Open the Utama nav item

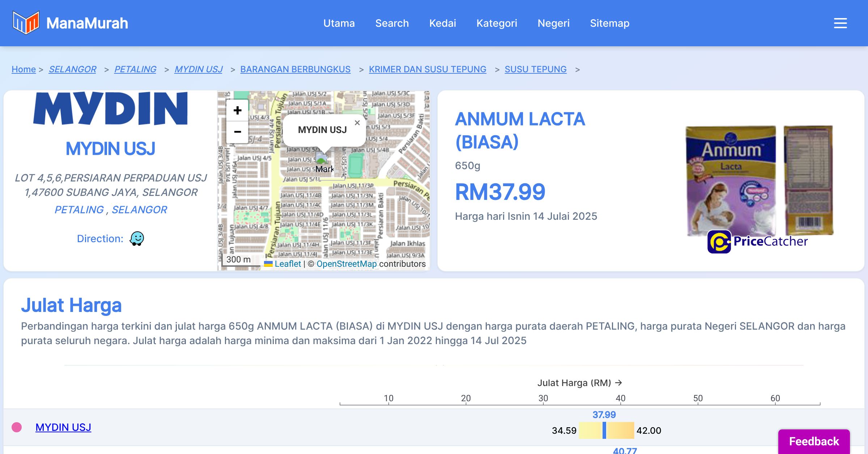(339, 23)
